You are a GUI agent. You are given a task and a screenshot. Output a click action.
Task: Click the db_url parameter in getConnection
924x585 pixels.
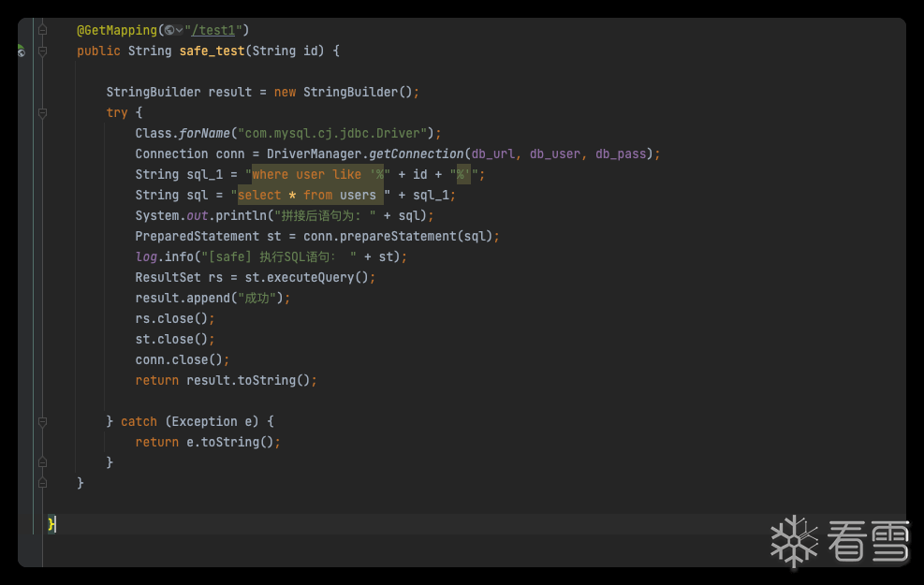492,154
